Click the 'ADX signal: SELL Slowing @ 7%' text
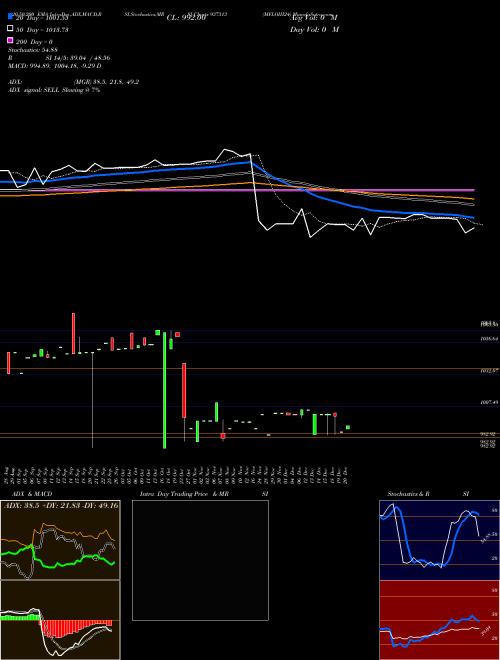 [x=54, y=90]
